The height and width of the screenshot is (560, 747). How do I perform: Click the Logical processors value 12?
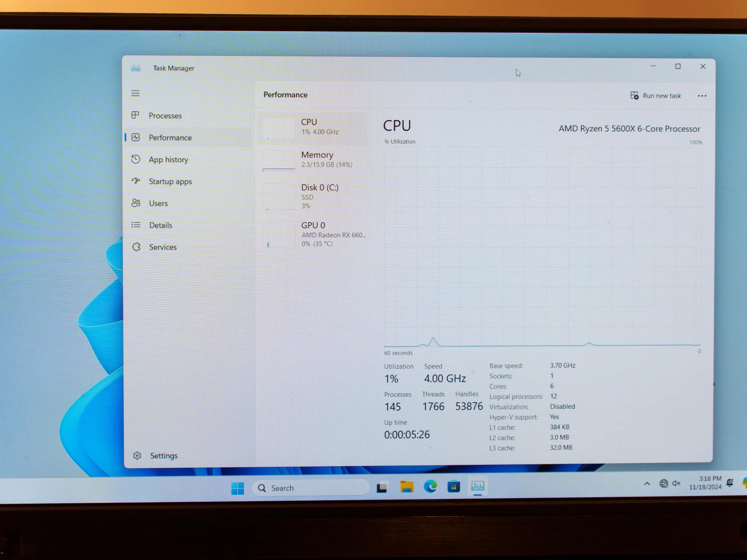click(553, 396)
